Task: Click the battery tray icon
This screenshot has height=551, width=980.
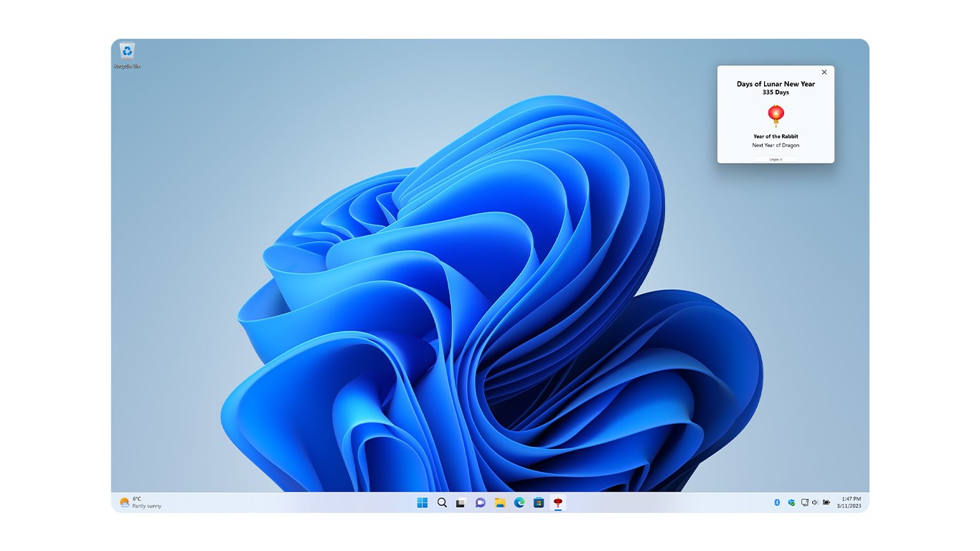Action: click(826, 502)
